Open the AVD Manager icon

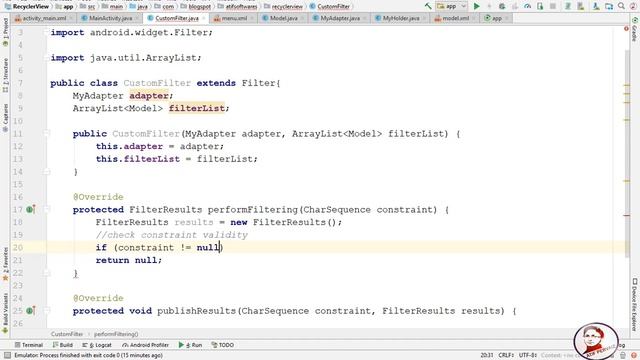click(580, 6)
